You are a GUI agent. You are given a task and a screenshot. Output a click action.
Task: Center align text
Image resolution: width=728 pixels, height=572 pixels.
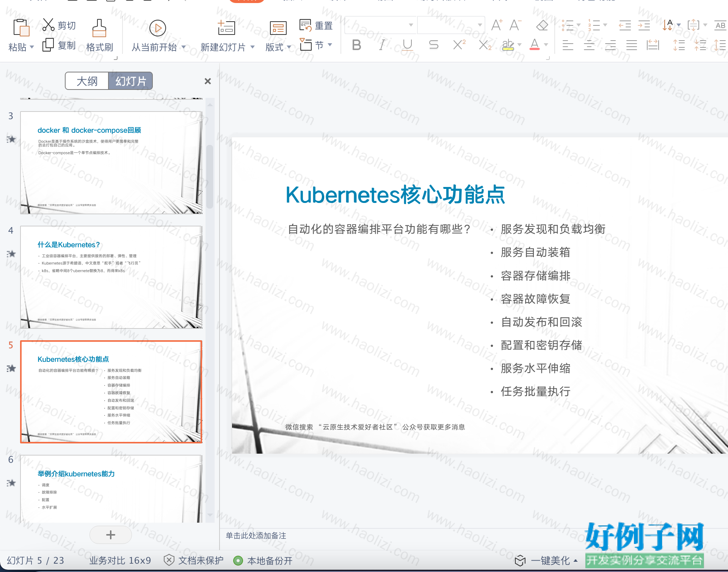click(589, 46)
